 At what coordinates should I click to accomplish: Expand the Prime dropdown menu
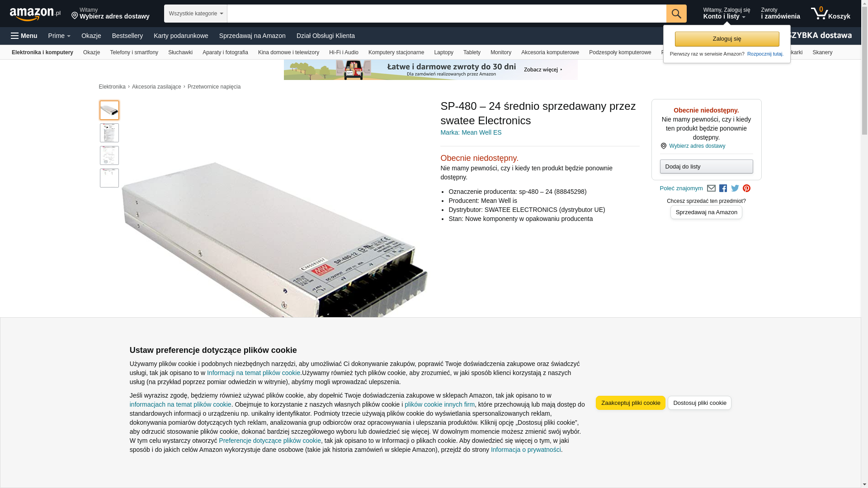(59, 36)
